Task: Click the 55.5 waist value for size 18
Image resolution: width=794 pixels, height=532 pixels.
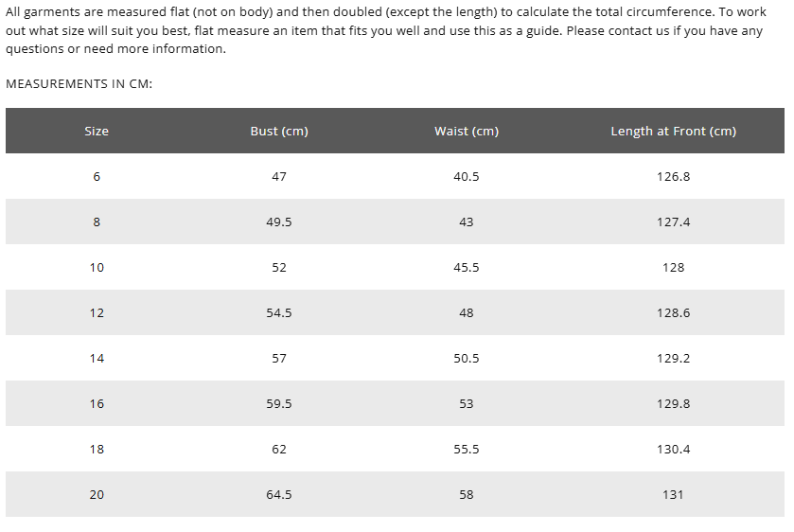Action: coord(467,449)
